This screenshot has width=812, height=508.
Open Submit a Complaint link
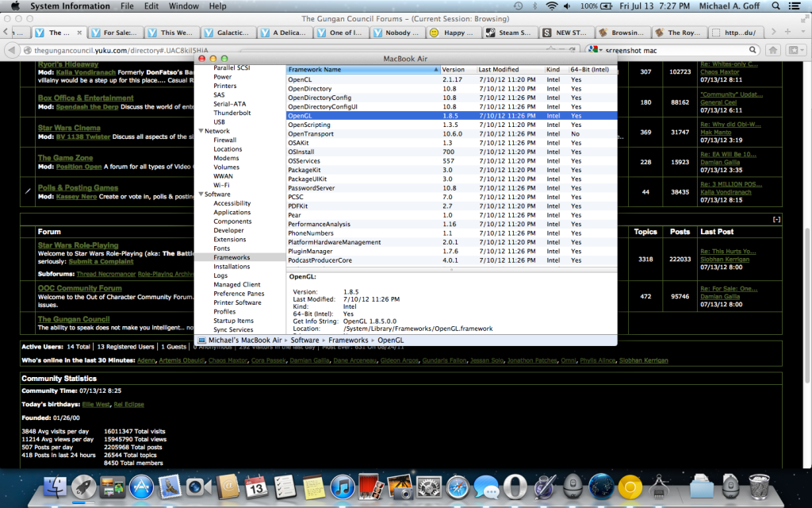(101, 262)
